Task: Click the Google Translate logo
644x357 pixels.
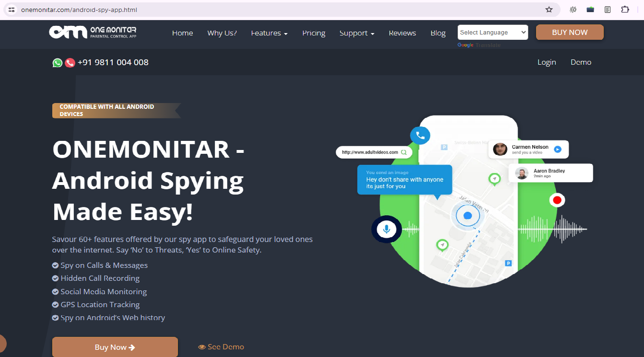Action: pos(465,45)
